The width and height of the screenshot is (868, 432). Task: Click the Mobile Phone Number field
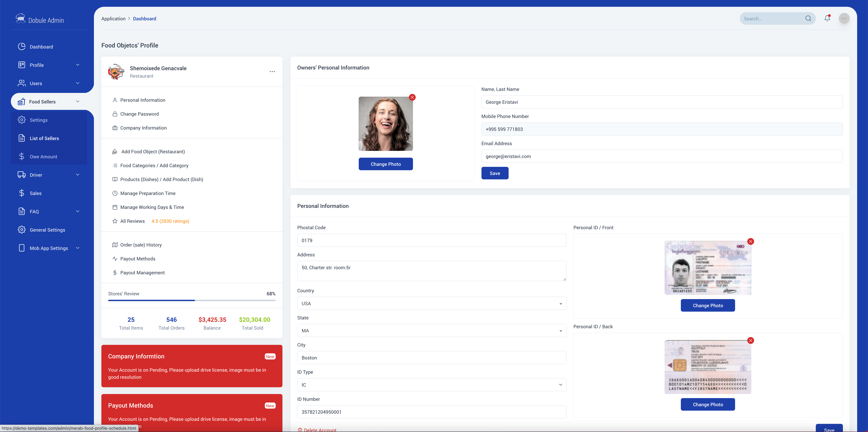[x=662, y=129]
